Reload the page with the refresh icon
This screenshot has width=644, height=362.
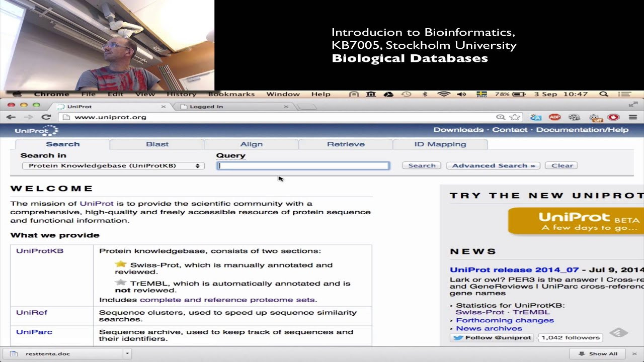coord(46,117)
